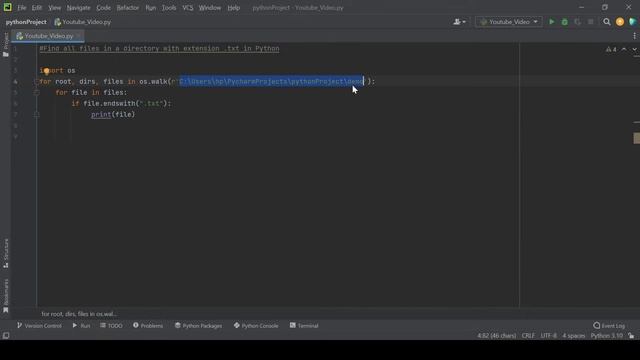Change UTF-8 file encoding setting
This screenshot has height=360, width=640.
point(549,336)
